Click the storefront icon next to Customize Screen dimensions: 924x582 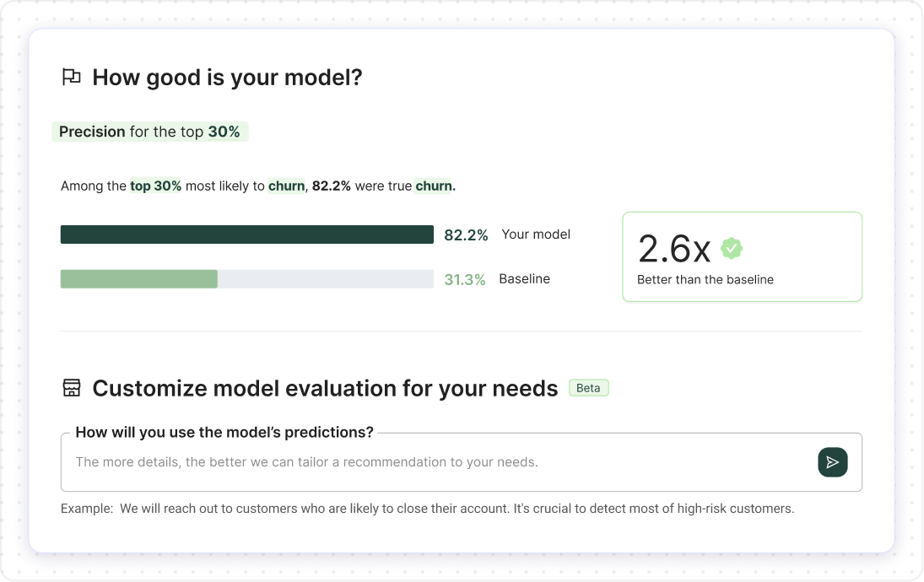tap(72, 388)
